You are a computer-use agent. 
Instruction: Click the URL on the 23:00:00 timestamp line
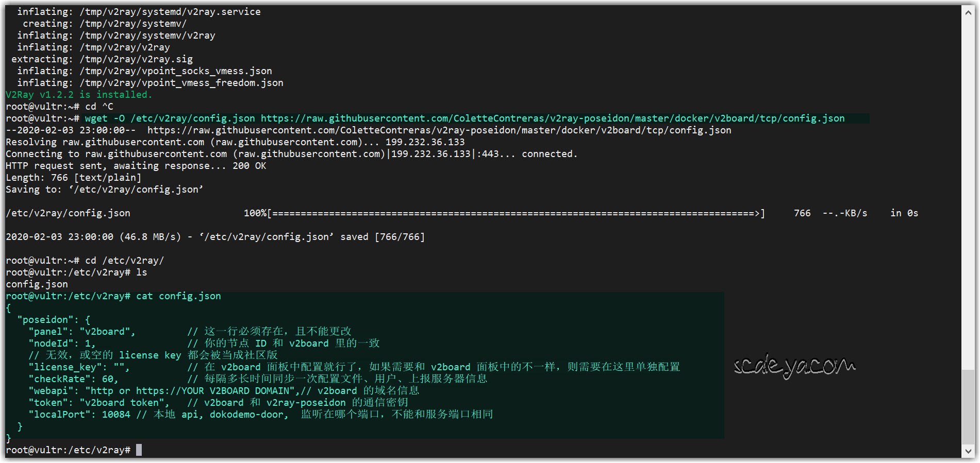(439, 130)
